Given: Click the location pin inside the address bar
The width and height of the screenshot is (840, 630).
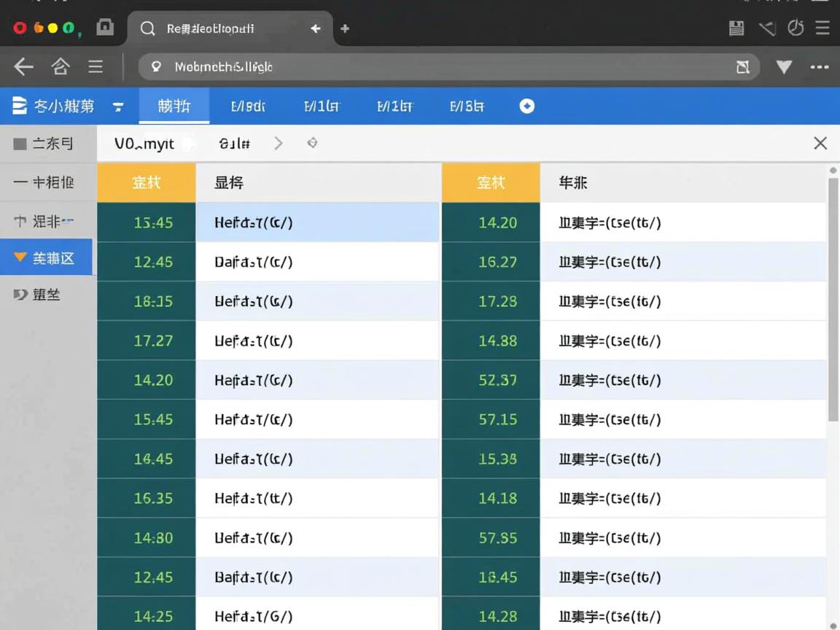Looking at the screenshot, I should tap(155, 66).
